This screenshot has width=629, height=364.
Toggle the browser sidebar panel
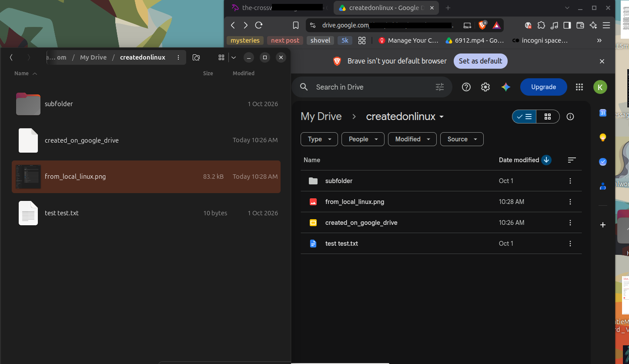click(x=567, y=25)
